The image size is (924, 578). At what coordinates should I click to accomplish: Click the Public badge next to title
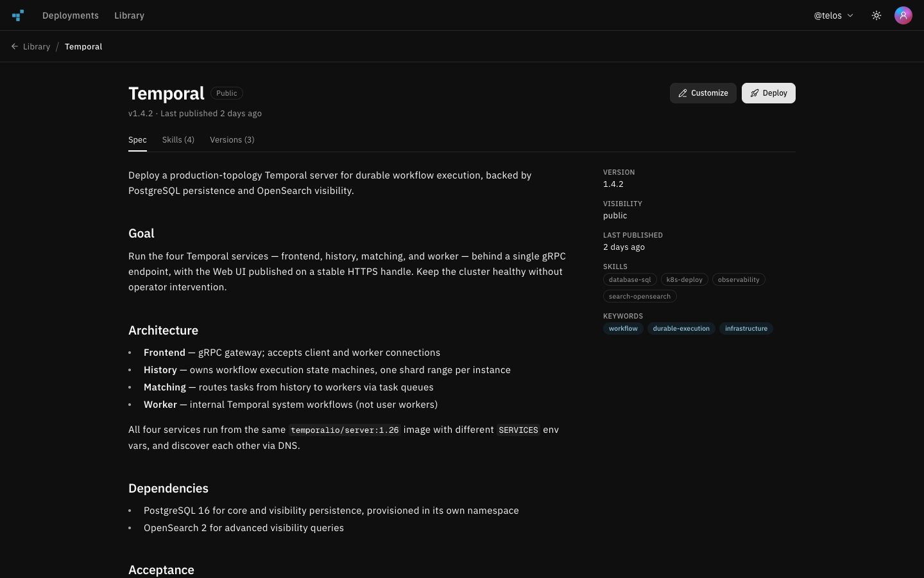227,93
